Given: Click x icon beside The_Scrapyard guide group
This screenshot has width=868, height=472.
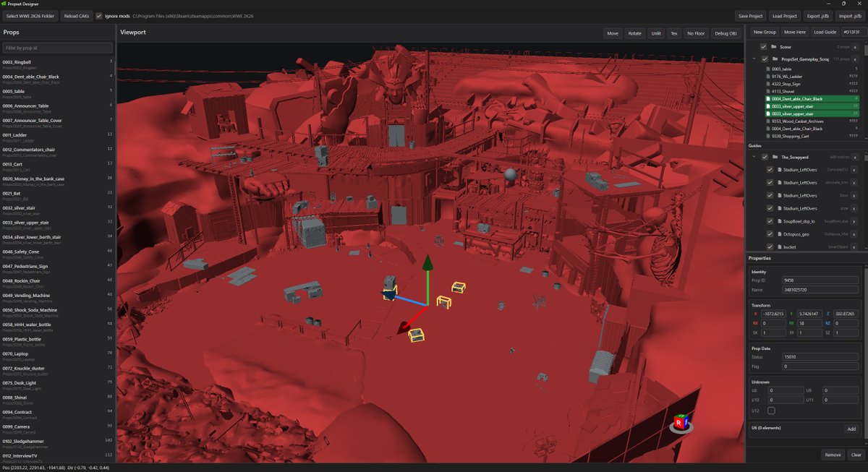Looking at the screenshot, I should [x=855, y=157].
